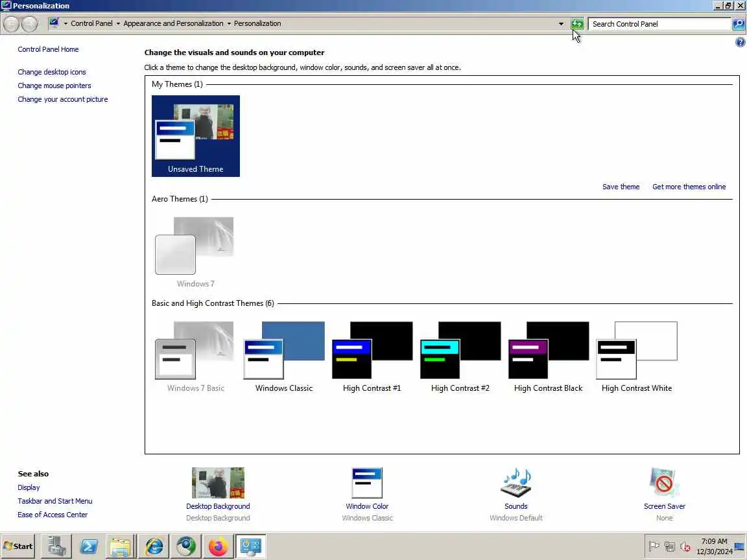The height and width of the screenshot is (560, 747).
Task: Click Appearance and Personalization breadcrumb
Action: coord(173,23)
